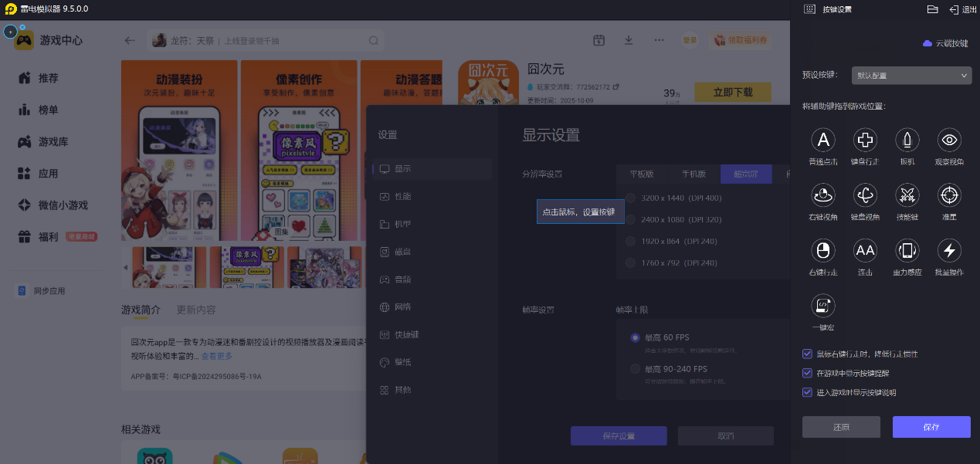
Task: Disable 进入游戏时显示按键说明 checkbox
Action: coord(808,392)
